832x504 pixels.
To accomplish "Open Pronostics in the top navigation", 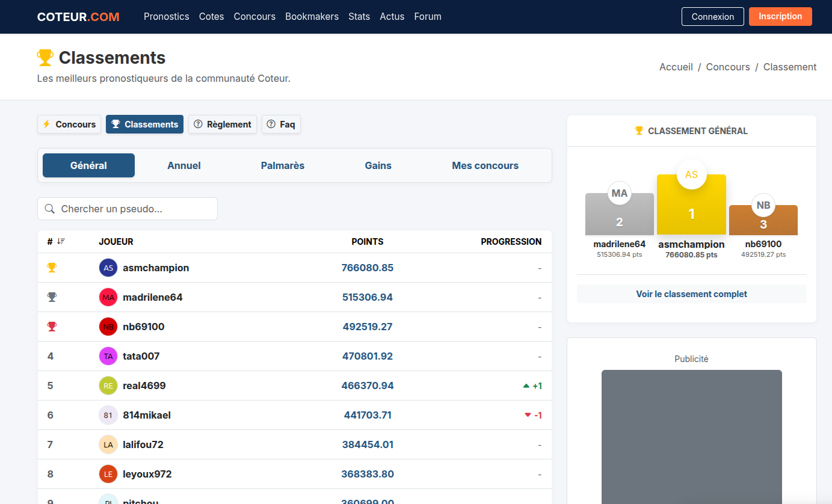I will [167, 17].
